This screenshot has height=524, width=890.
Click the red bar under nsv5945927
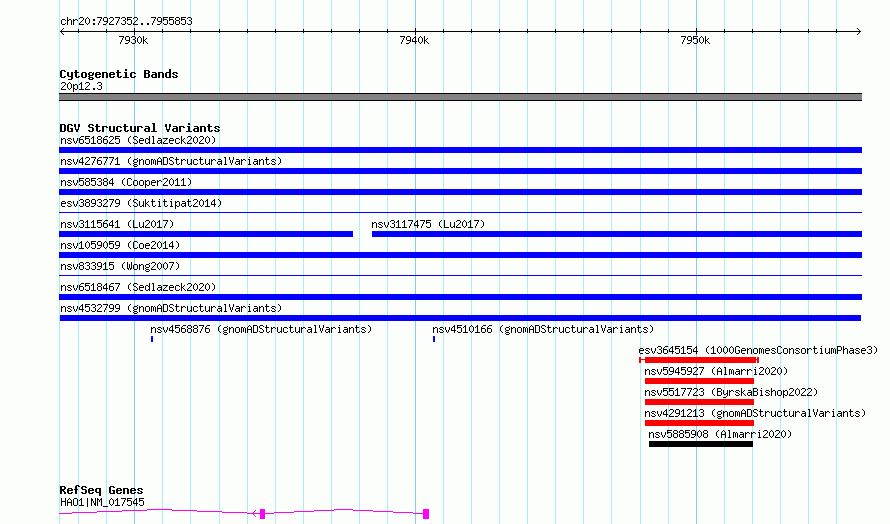click(x=699, y=381)
